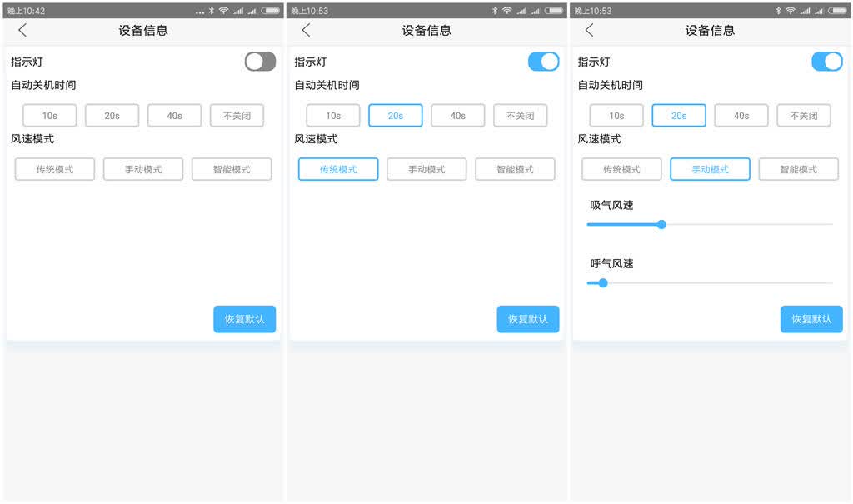Select highlighted 传统模式 on the middle screen
The image size is (853, 504).
[338, 169]
